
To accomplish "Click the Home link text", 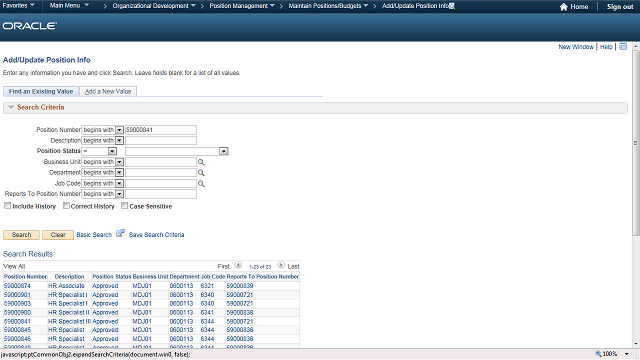I will tap(579, 7).
